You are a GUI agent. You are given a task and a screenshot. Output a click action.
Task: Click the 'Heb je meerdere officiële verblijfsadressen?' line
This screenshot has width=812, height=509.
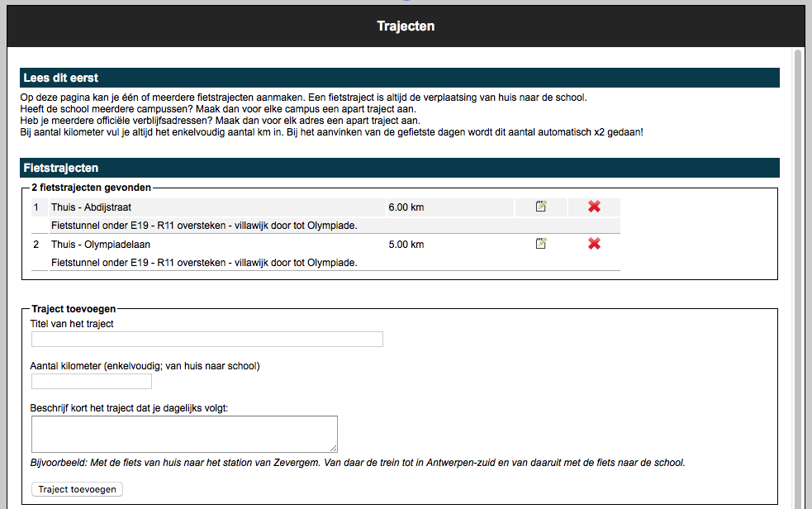click(220, 121)
